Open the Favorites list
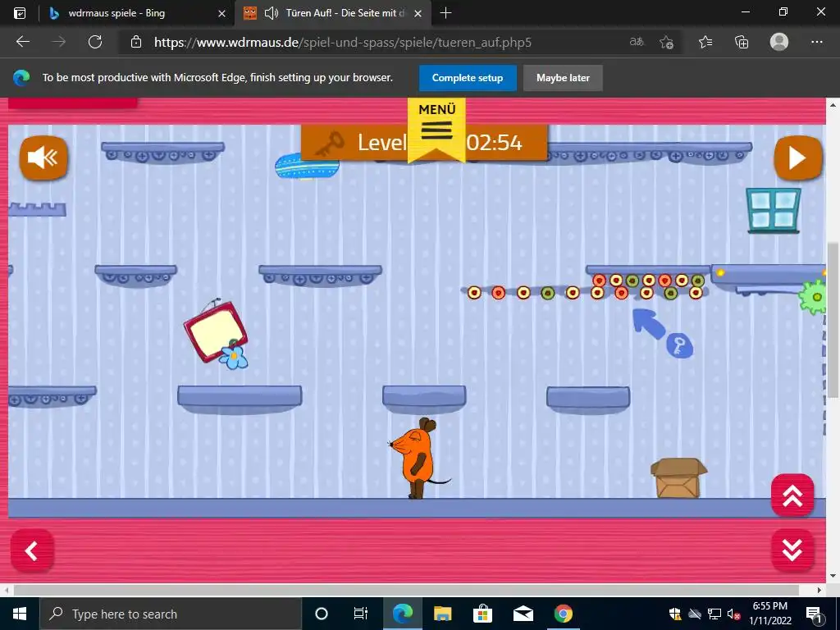 point(705,42)
